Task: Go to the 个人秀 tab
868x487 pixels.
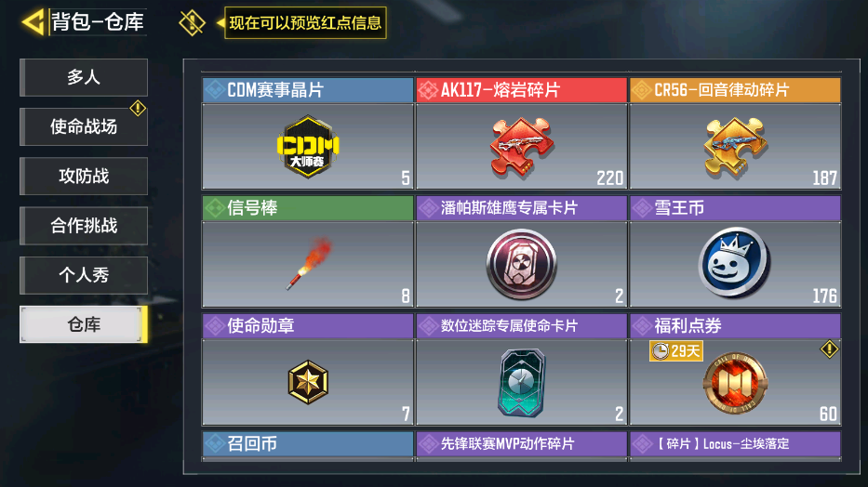Action: click(84, 275)
